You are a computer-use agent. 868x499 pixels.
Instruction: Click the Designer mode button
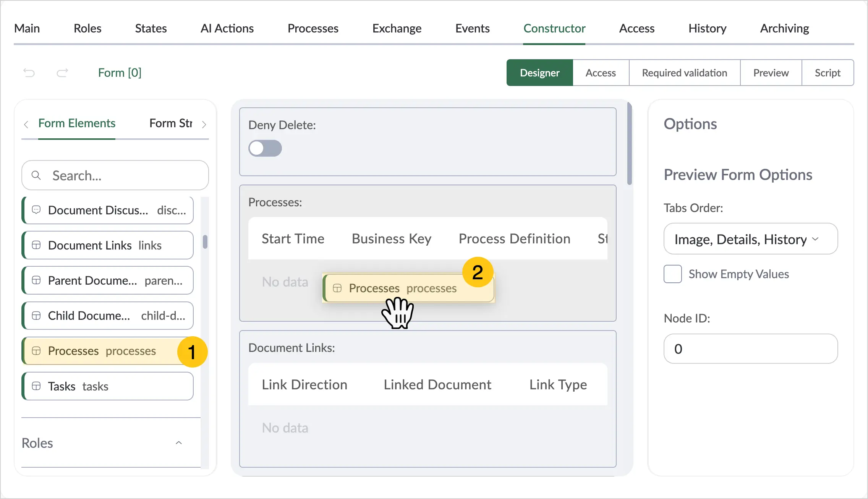click(x=540, y=73)
